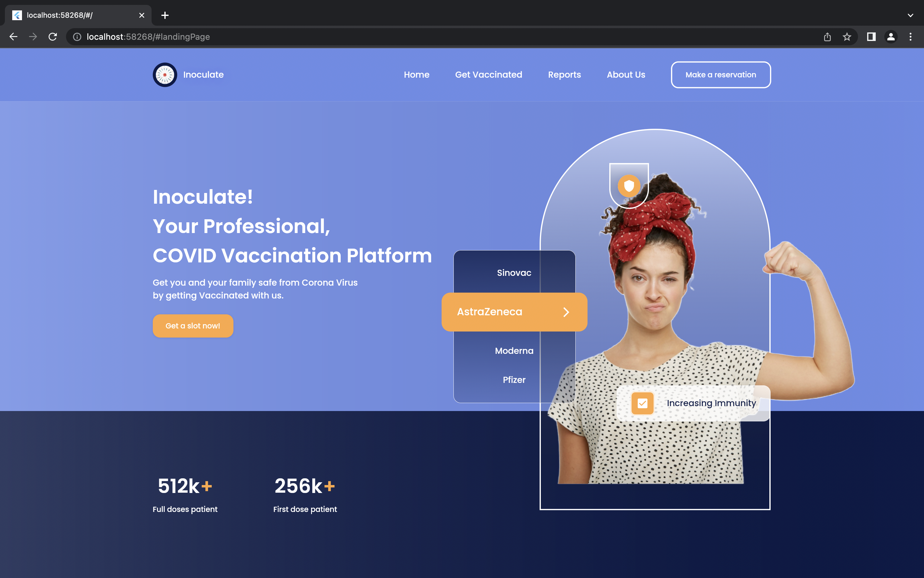Open the Home nav link

416,75
